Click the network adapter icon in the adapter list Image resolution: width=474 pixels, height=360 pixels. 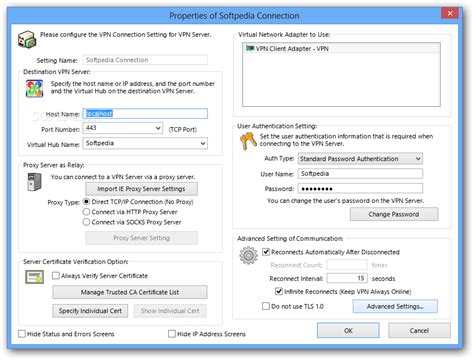click(x=250, y=48)
